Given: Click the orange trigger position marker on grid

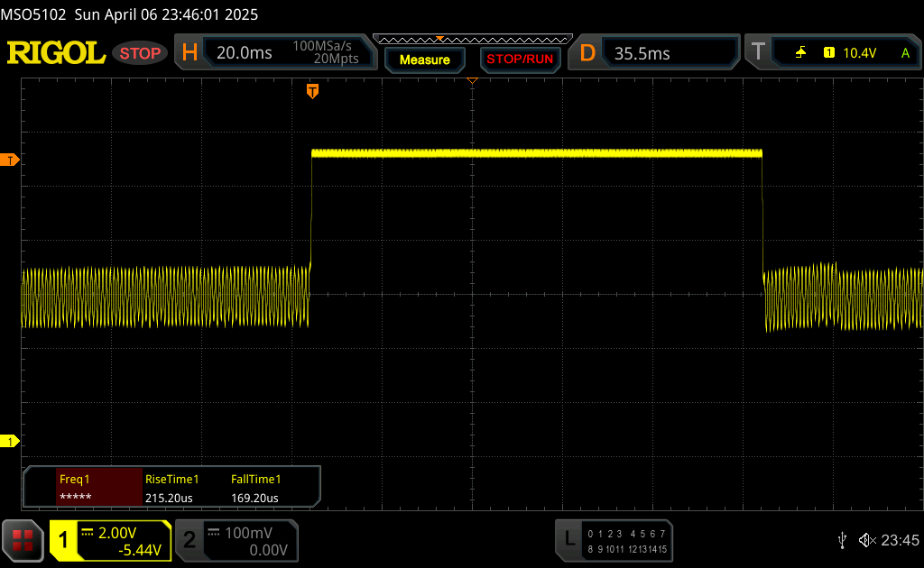Looking at the screenshot, I should click(x=313, y=91).
